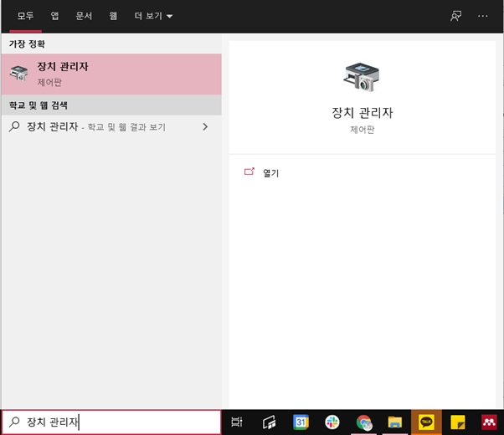
Task: Click the 열기 open action
Action: (x=271, y=173)
